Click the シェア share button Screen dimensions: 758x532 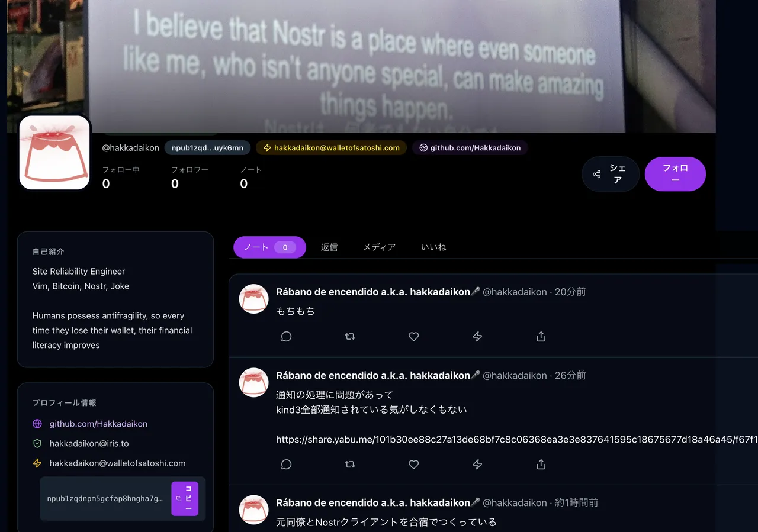click(611, 174)
